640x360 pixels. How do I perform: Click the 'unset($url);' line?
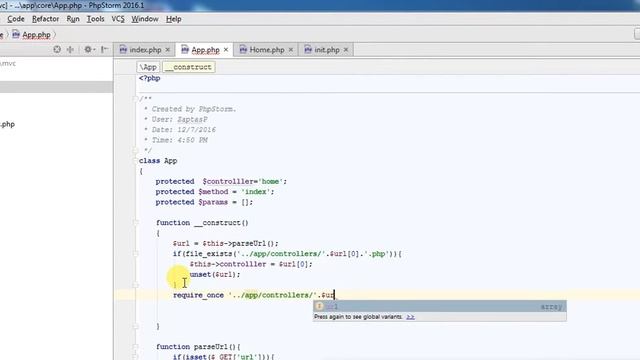point(215,274)
